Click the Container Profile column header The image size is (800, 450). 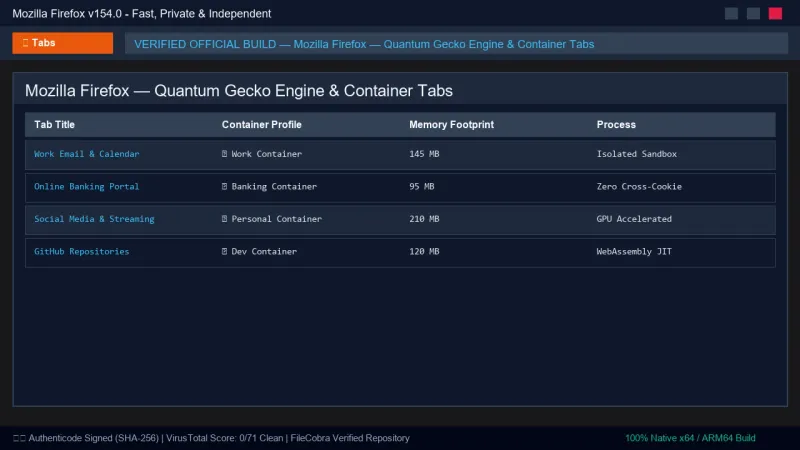pyautogui.click(x=262, y=125)
